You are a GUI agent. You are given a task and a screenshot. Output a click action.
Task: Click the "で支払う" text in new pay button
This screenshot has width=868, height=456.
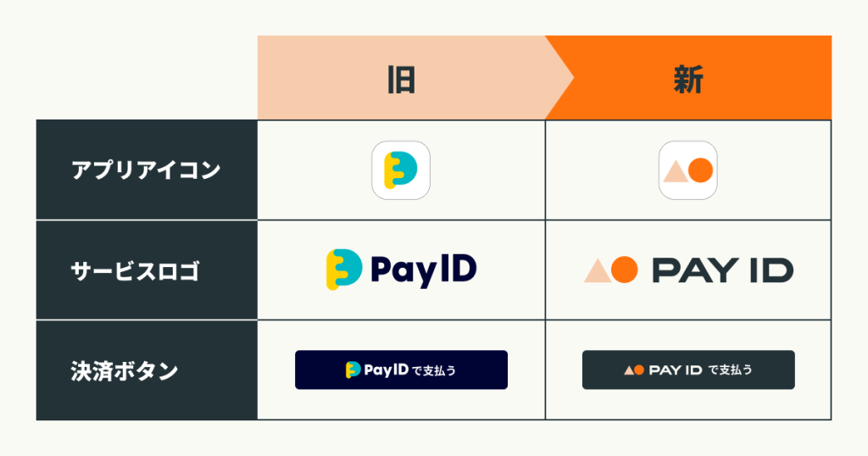pos(731,370)
